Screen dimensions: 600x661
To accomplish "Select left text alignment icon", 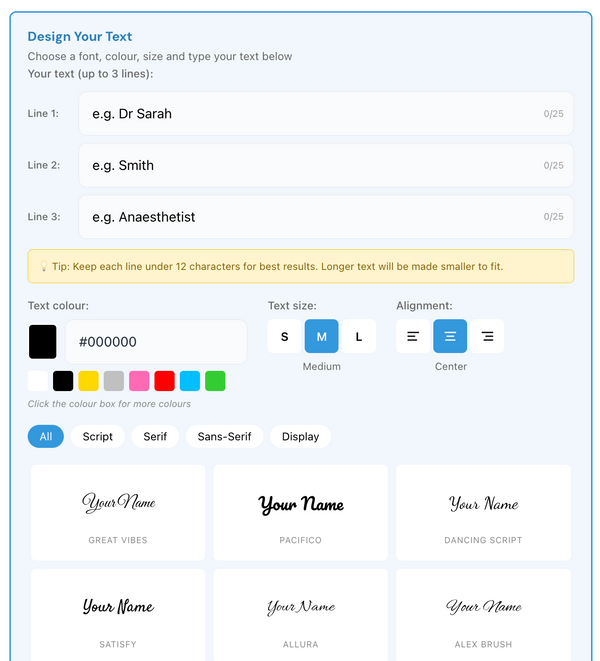I will [x=412, y=337].
